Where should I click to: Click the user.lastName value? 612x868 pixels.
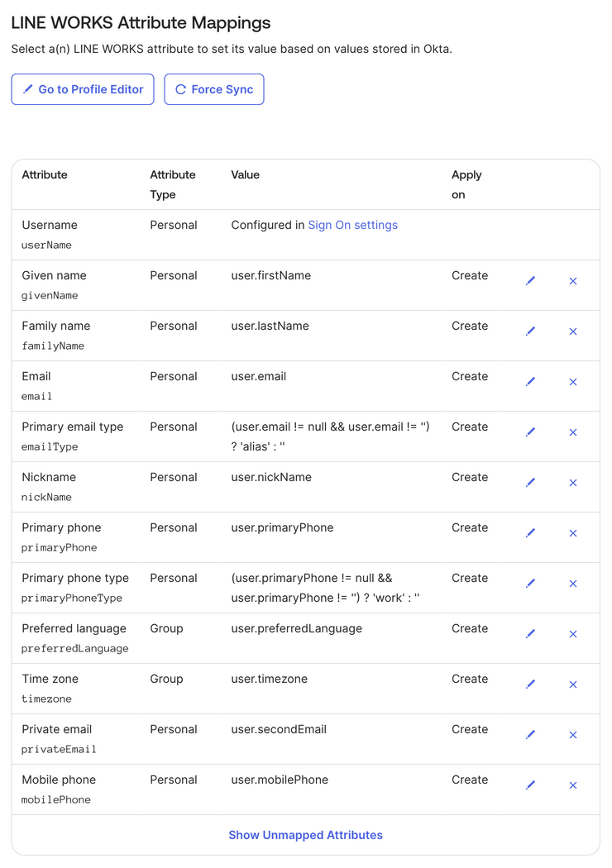click(x=270, y=326)
